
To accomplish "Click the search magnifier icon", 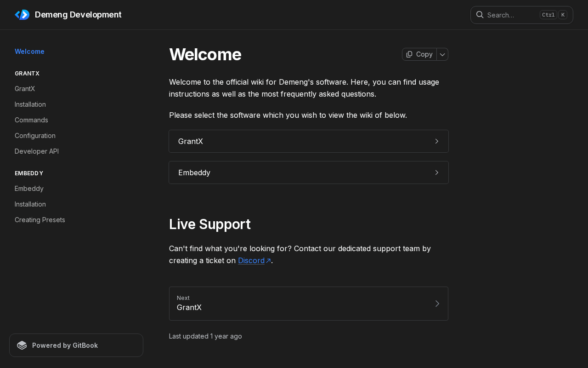I will pos(480,15).
